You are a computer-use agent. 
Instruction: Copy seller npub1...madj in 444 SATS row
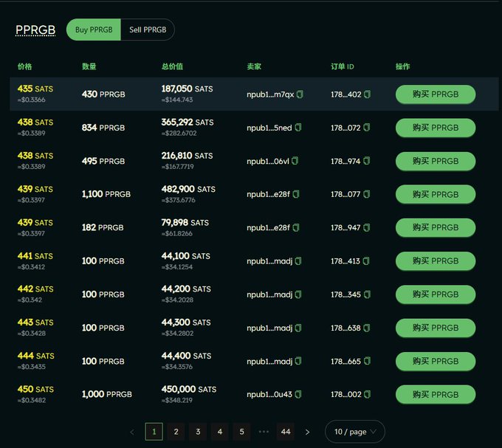tap(298, 362)
